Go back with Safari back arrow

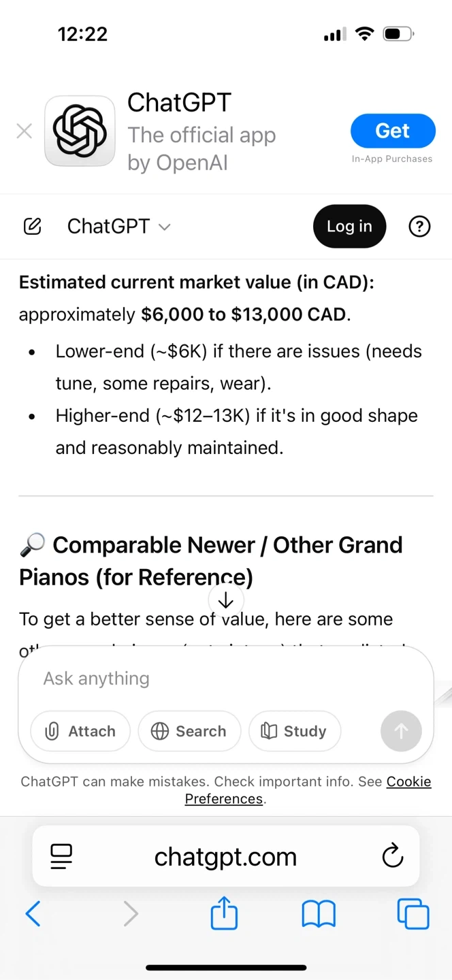pos(33,913)
